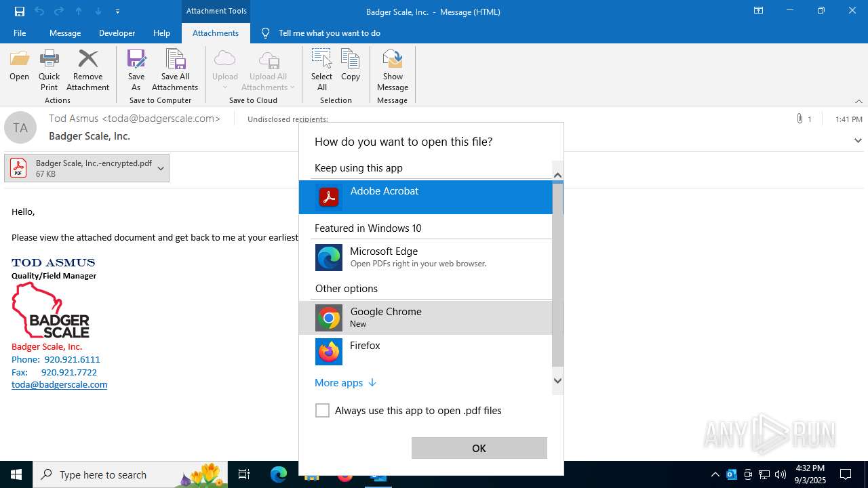Click the Undo arrow in quick access toolbar
868x488 pixels.
click(39, 12)
